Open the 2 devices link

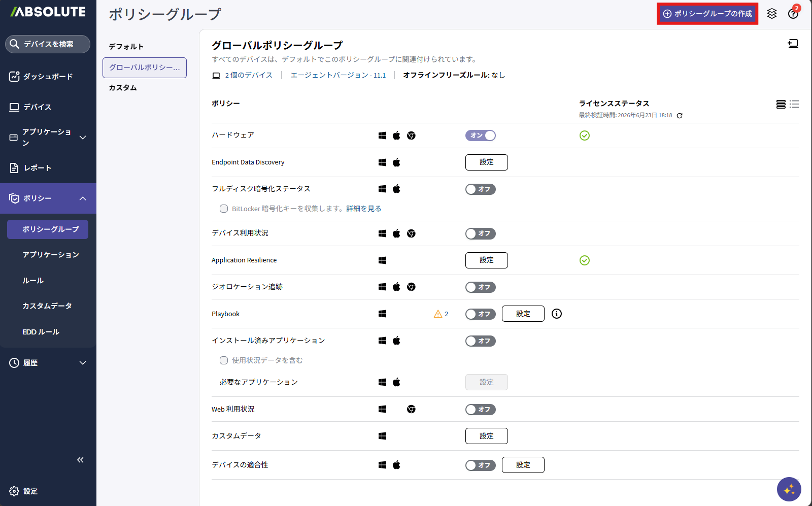pos(249,75)
